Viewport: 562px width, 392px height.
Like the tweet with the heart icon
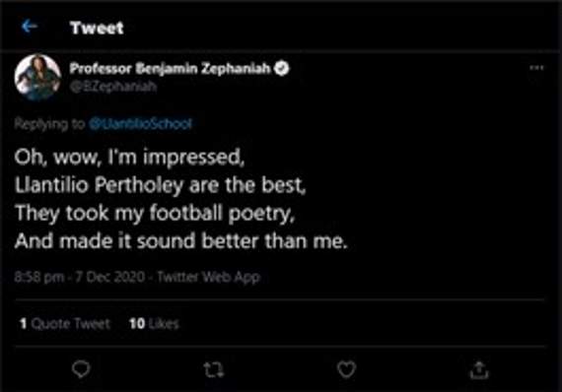coord(346,369)
